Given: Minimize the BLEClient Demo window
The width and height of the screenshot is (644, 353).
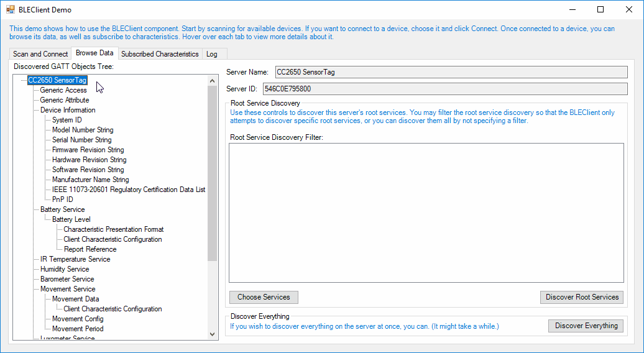Looking at the screenshot, I should (572, 9).
